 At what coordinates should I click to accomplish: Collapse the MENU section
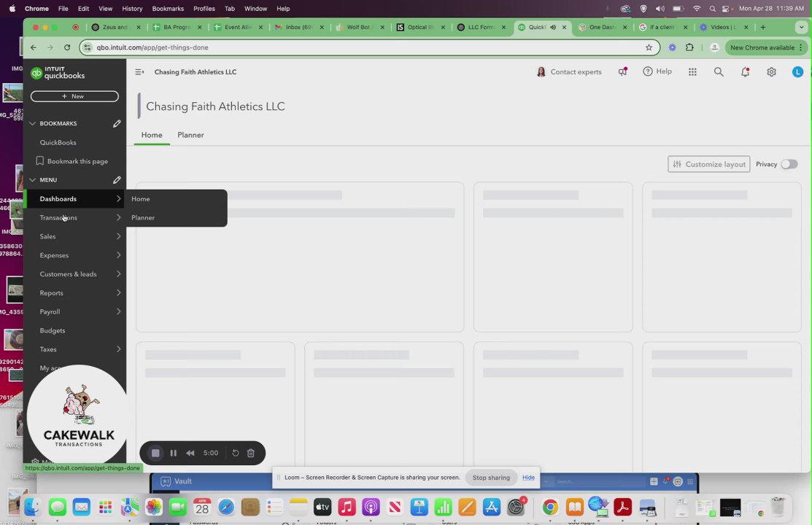click(x=32, y=179)
